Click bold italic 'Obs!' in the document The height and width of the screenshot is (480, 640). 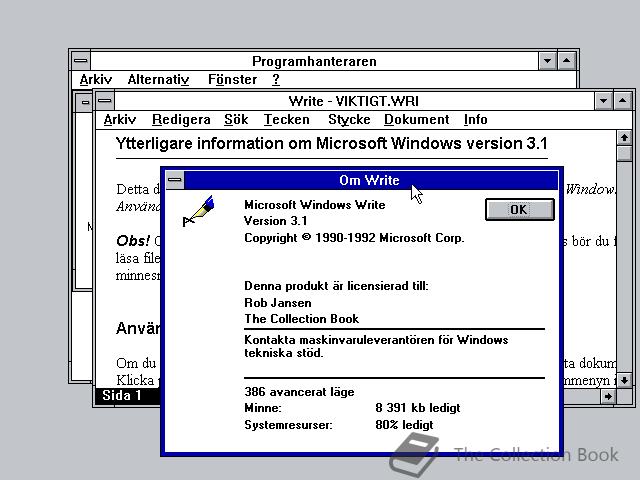[133, 241]
